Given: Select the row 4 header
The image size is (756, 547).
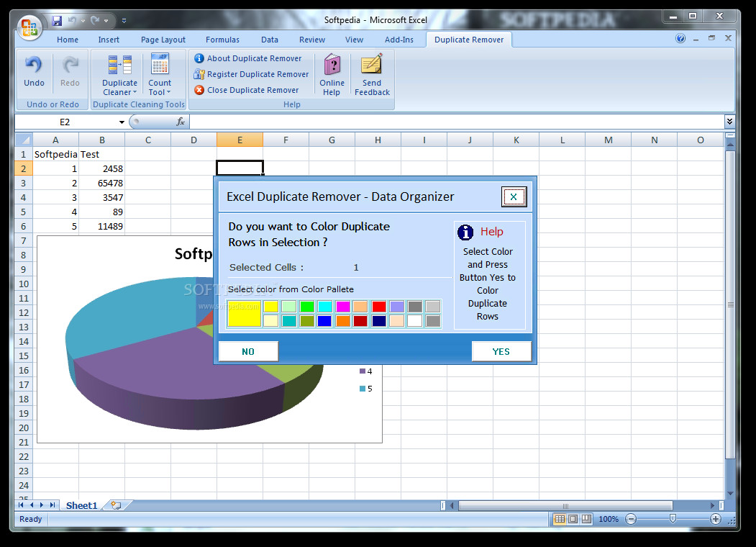Looking at the screenshot, I should 24,197.
